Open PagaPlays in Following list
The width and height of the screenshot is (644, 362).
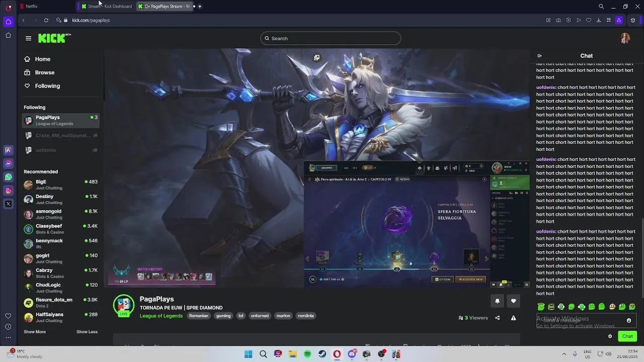(61, 121)
